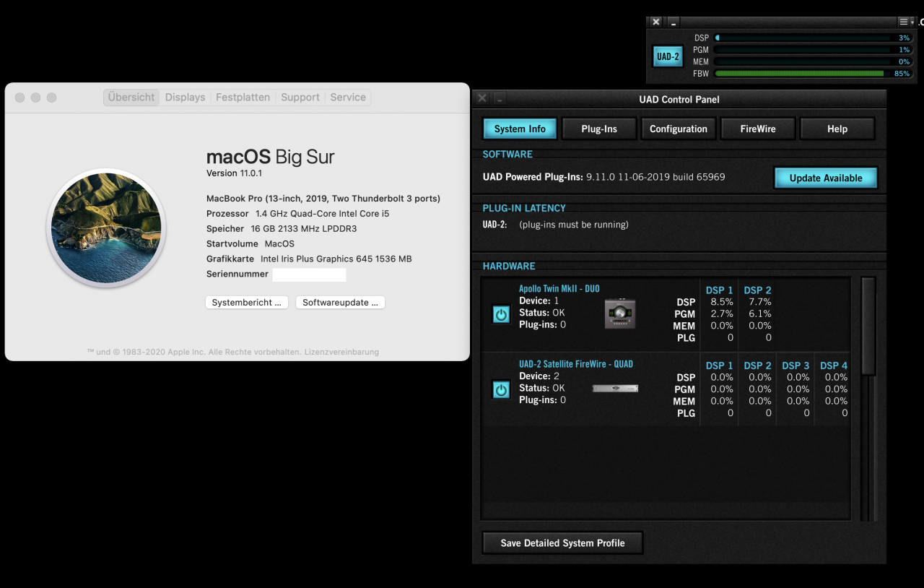Click the HARDWARE section header
924x588 pixels.
(x=509, y=267)
